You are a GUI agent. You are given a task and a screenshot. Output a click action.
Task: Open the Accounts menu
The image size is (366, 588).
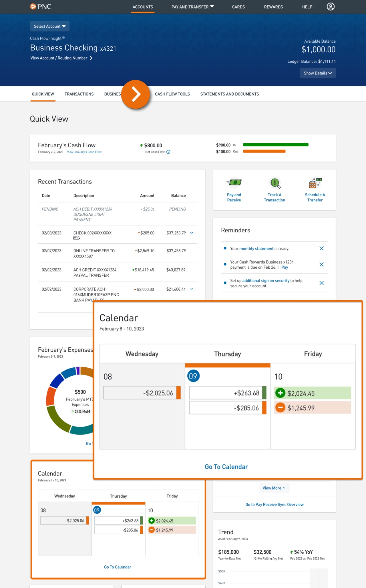(143, 7)
